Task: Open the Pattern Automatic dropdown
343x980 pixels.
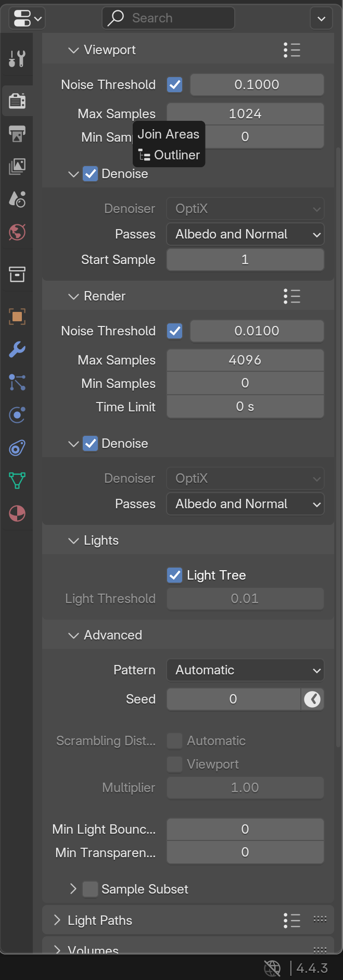Action: 245,670
